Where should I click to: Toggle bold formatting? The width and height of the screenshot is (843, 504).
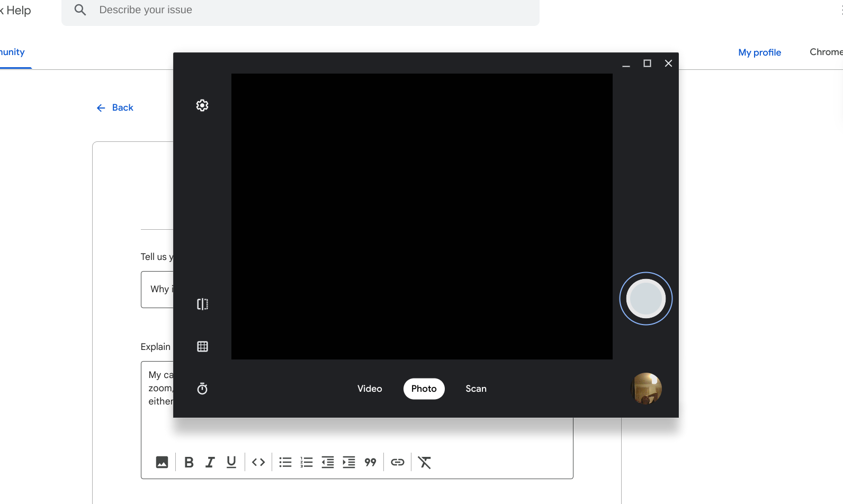tap(189, 462)
